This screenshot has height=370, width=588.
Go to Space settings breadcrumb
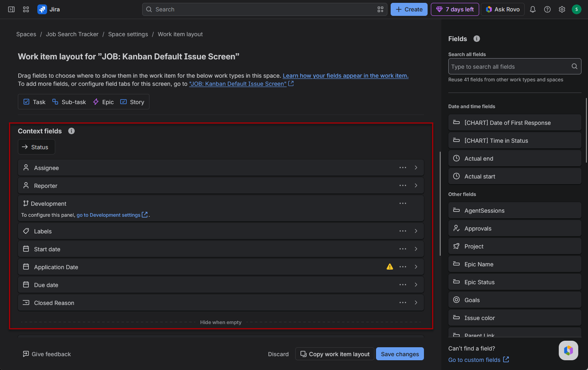point(128,34)
